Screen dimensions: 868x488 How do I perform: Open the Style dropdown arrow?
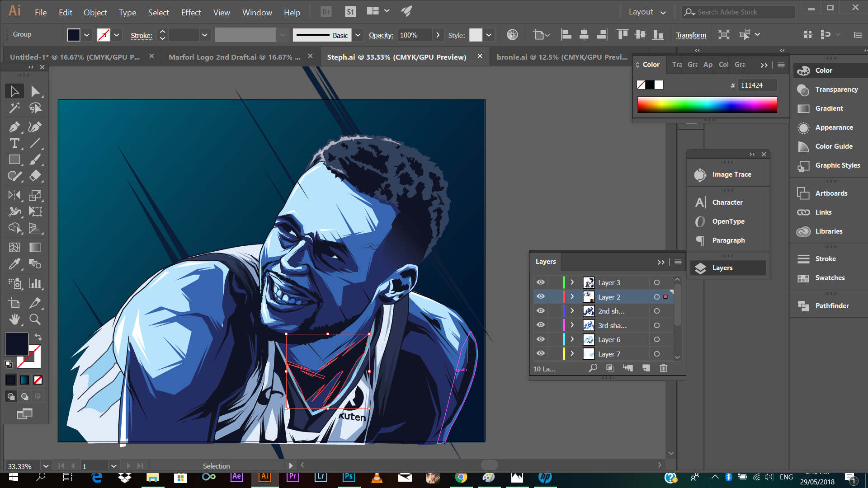pyautogui.click(x=489, y=35)
